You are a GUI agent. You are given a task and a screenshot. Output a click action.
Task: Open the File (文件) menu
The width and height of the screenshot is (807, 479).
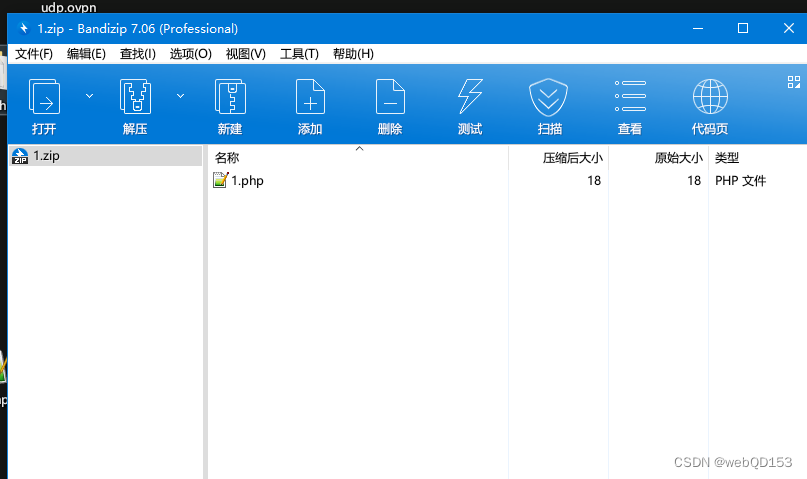coord(34,54)
